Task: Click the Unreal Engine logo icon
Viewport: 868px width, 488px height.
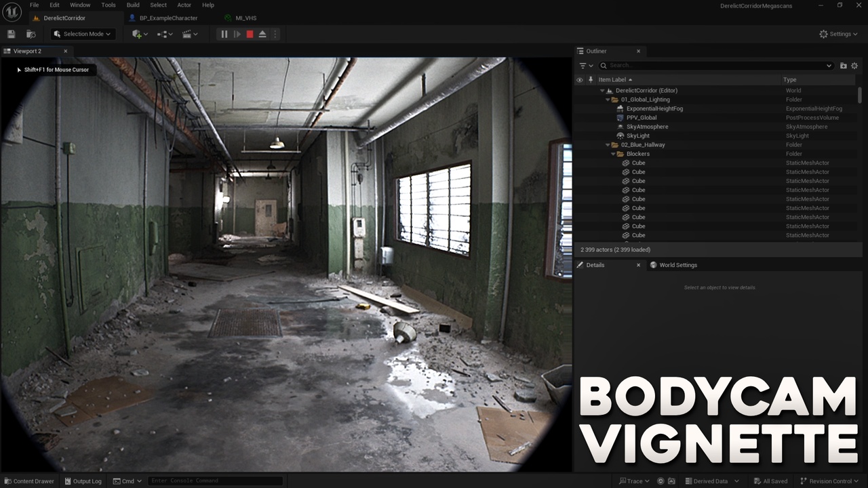Action: (x=12, y=12)
